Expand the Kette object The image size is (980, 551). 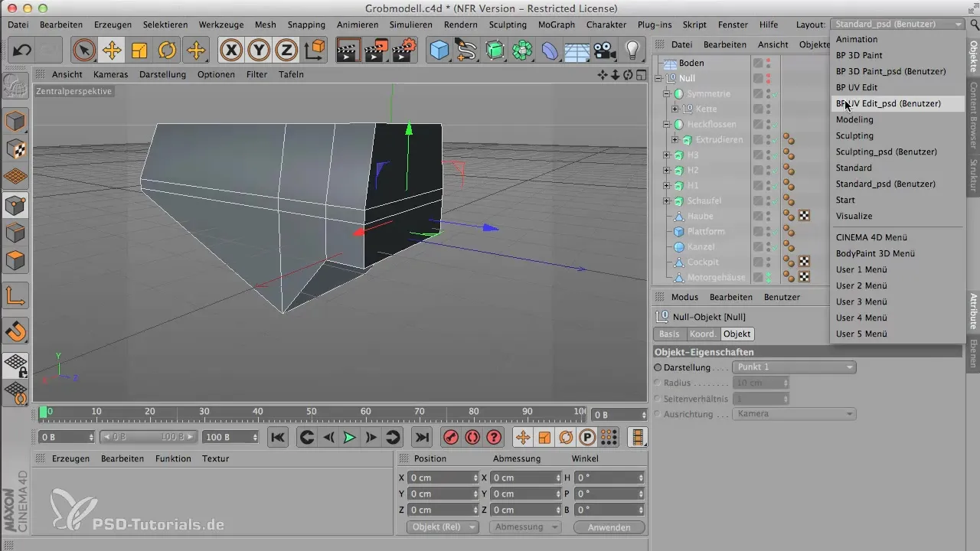click(675, 109)
